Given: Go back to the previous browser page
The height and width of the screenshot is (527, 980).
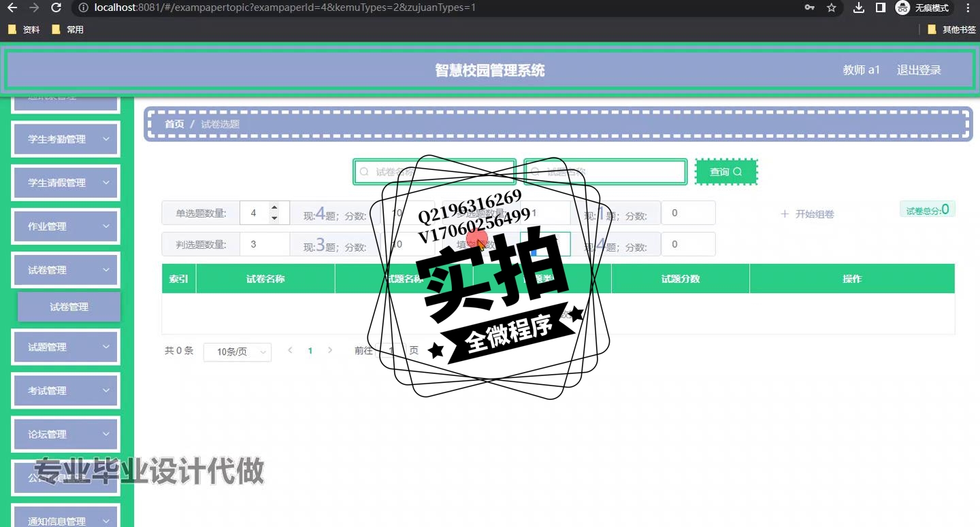Looking at the screenshot, I should [x=12, y=8].
